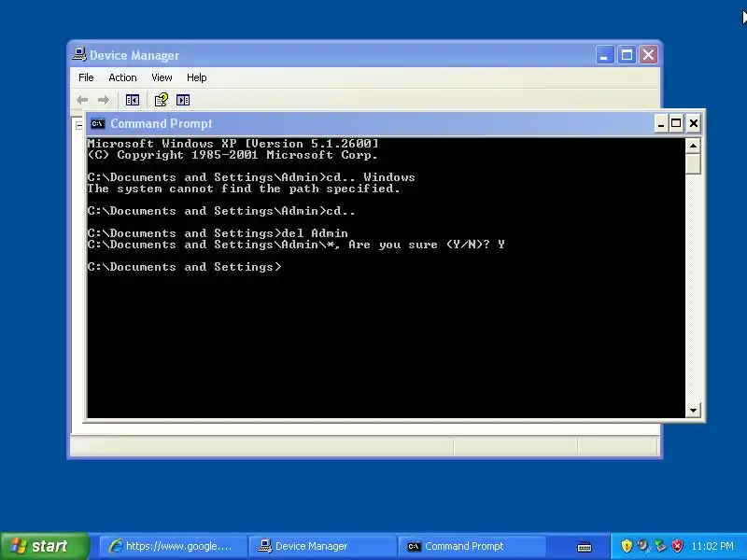Click the Safely Remove Hardware tray icon

(660, 546)
